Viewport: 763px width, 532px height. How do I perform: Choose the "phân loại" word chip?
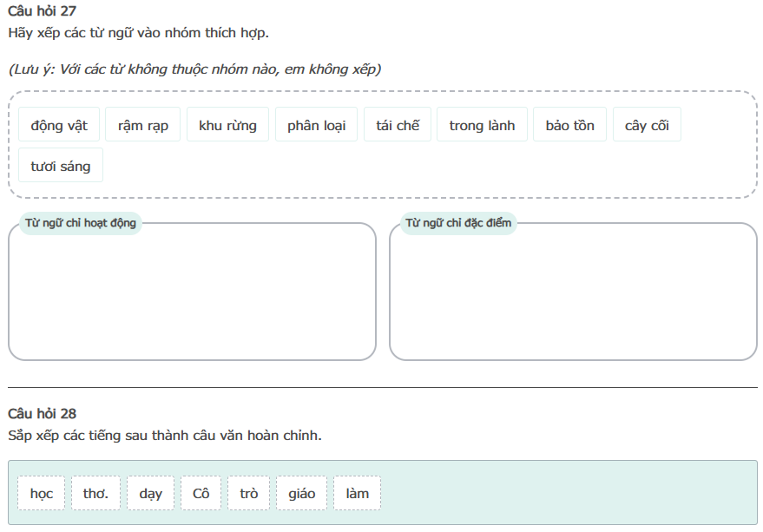[316, 125]
